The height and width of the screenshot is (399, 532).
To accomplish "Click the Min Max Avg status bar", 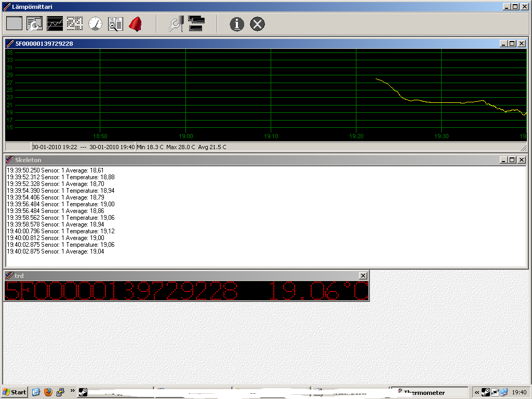I will tap(181, 147).
